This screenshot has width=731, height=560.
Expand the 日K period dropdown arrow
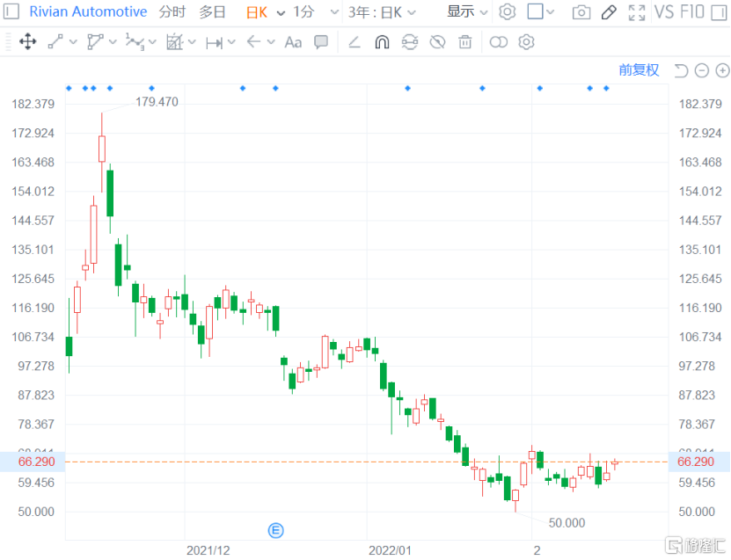point(281,12)
